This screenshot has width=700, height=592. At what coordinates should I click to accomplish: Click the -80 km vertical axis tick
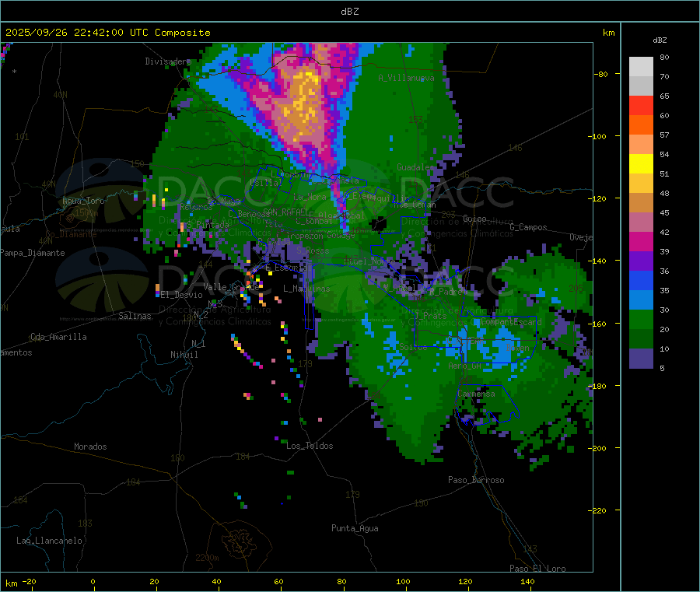pos(600,74)
